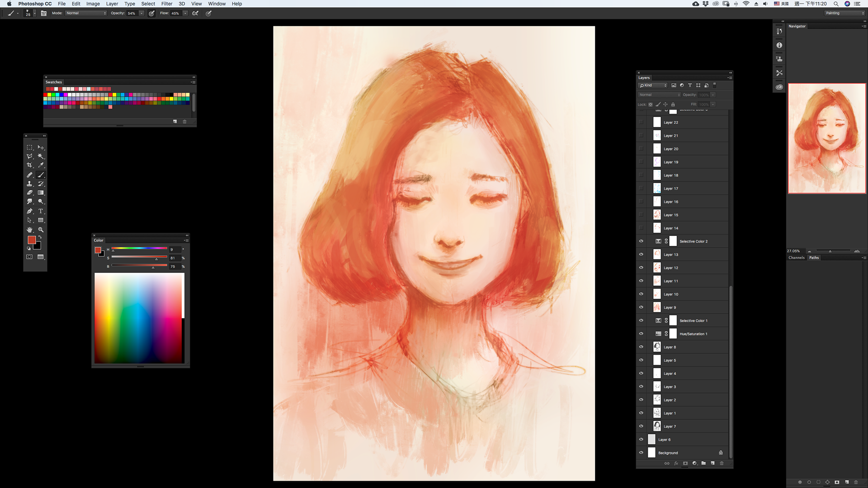Select the Hue/Saturation 1 layer

(x=693, y=334)
